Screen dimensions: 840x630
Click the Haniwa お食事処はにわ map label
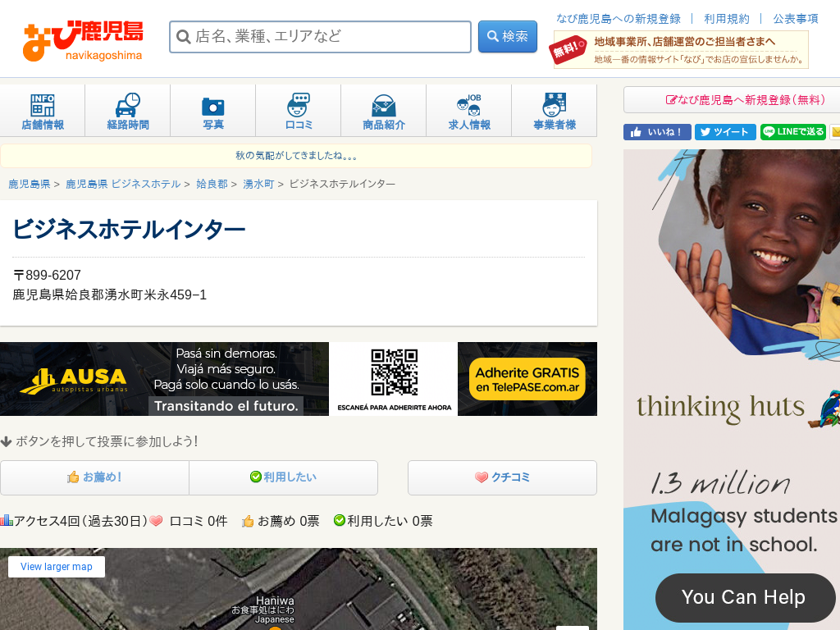coord(263,609)
